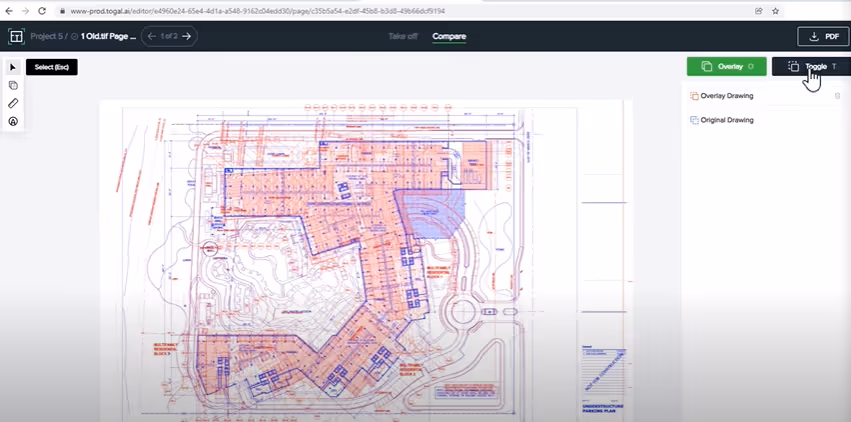Click the browser back arrow
The image size is (851, 422).
click(x=9, y=11)
